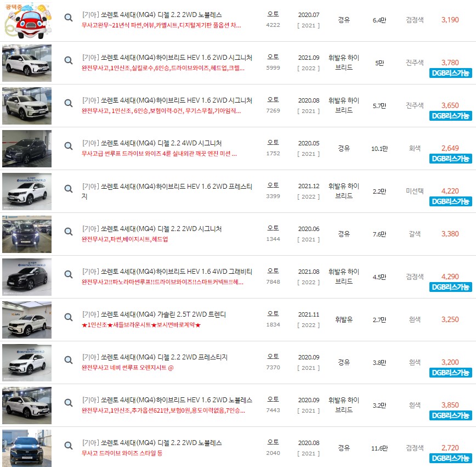Viewport: 476px width, 467px height.
Task: Open thumbnail of blue Sorento plate 2040
Action: click(27, 448)
